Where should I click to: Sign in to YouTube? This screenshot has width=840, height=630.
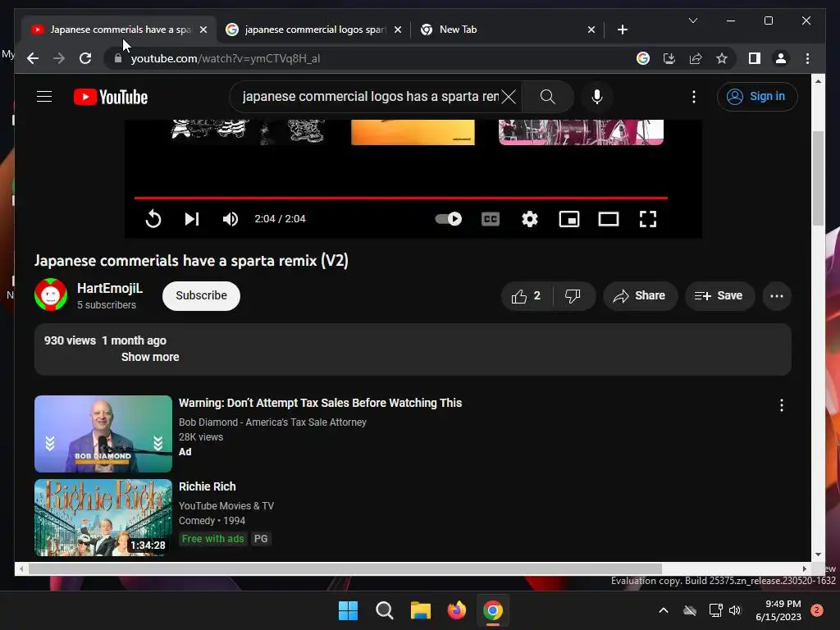756,97
